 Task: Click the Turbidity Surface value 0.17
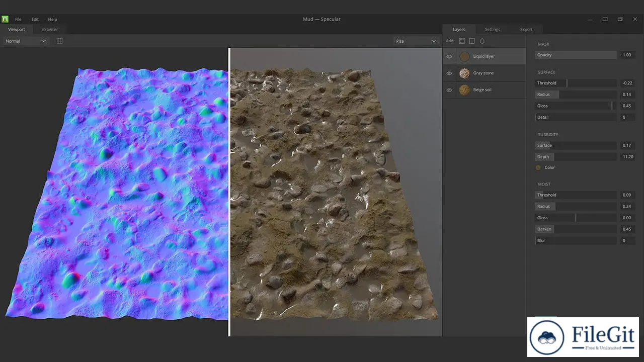coord(627,145)
